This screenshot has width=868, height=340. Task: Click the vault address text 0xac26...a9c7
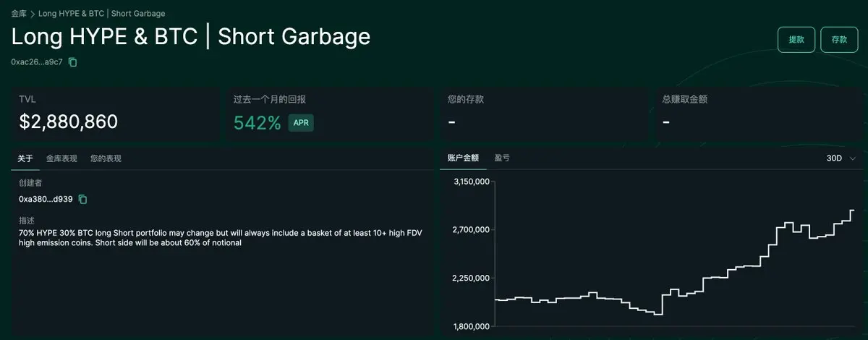pyautogui.click(x=37, y=62)
